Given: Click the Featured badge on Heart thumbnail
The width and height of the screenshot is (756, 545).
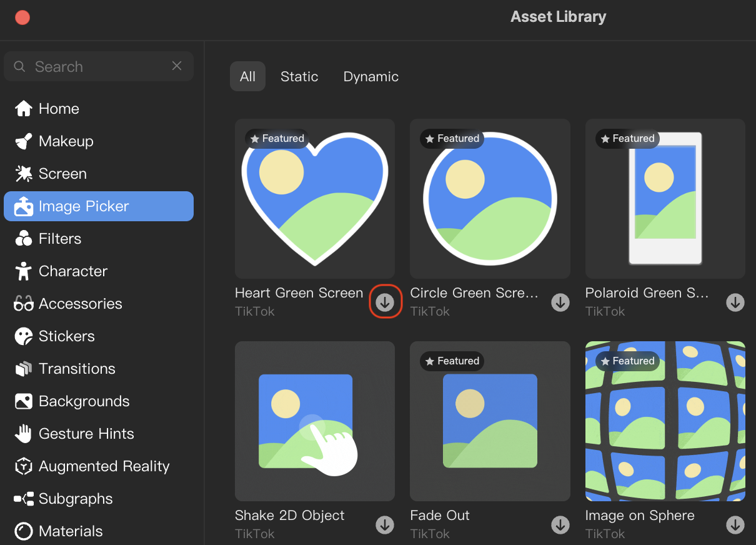Looking at the screenshot, I should coord(277,139).
